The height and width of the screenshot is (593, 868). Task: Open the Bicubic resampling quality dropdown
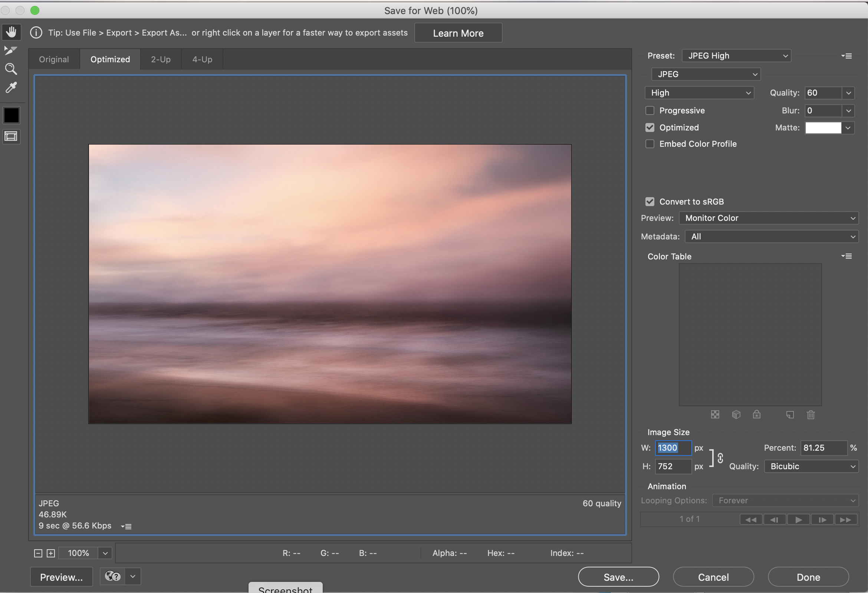[811, 467]
